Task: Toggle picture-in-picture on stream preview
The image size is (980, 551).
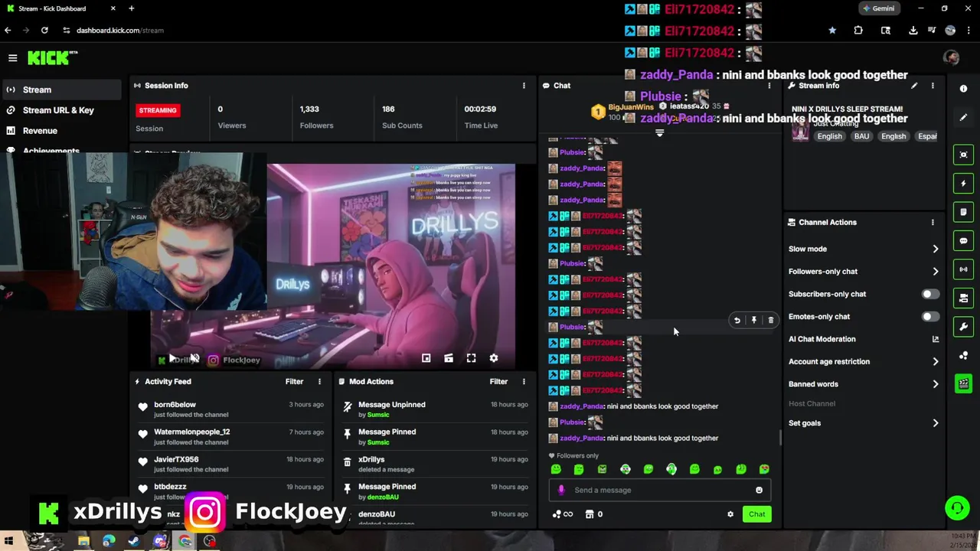Action: (x=426, y=358)
